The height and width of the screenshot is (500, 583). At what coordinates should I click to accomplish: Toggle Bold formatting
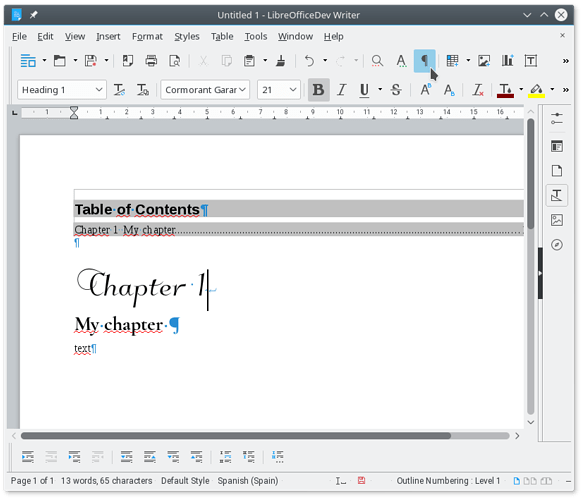318,90
